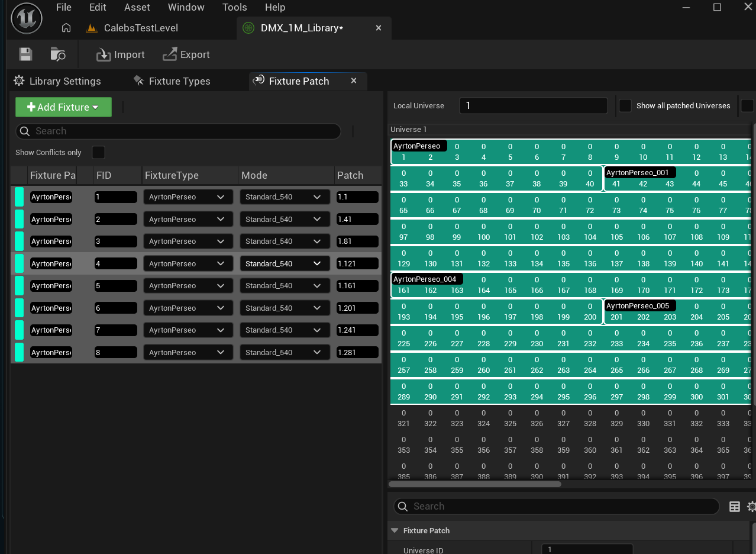Click the Fixture Types wrench icon
This screenshot has width=756, height=554.
[139, 80]
